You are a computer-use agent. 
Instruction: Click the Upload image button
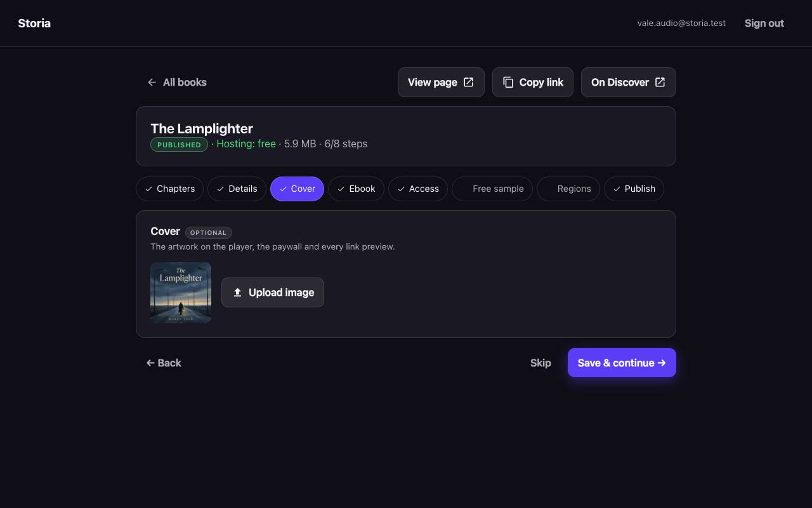[273, 293]
